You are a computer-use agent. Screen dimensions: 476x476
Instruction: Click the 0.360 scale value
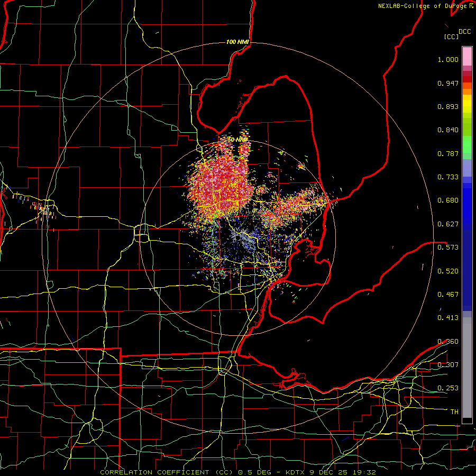click(448, 342)
